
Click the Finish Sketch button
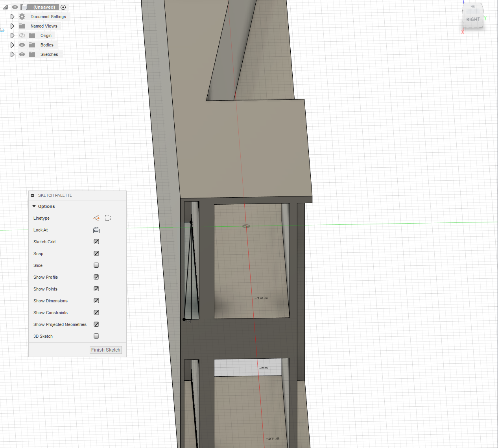click(106, 350)
